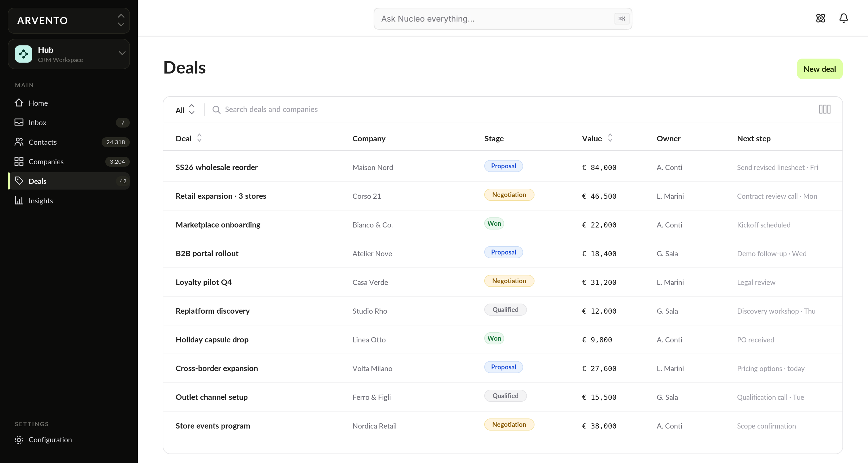Image resolution: width=868 pixels, height=463 pixels.
Task: Open the Cross-border expansion deal
Action: tap(216, 368)
